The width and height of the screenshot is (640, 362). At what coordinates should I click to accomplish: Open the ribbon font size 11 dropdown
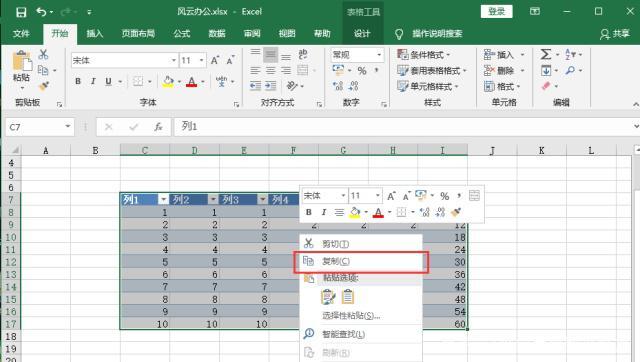click(201, 60)
